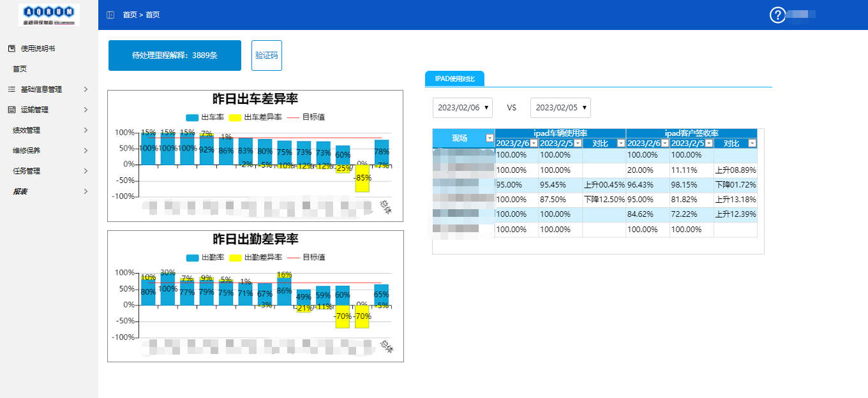Open the 报表 menu item
Viewport: 868px width, 398px height.
point(49,191)
